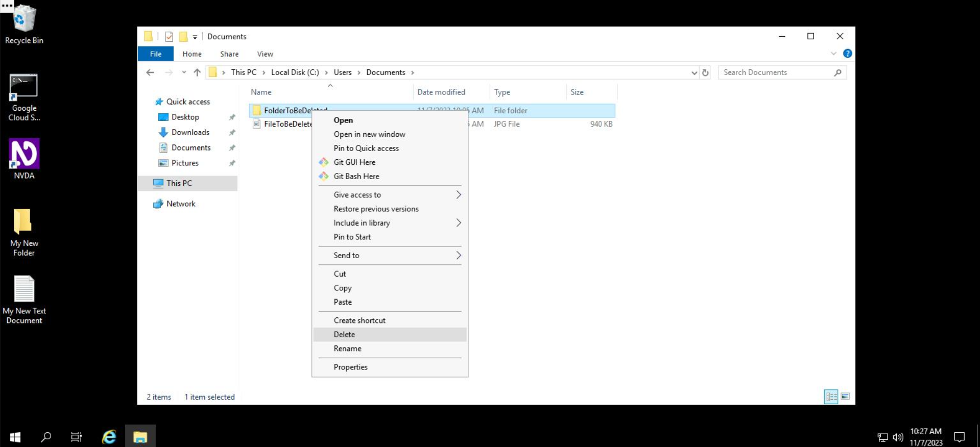Sort by Date modified column header
Viewport: 980px width, 447px height.
point(451,92)
